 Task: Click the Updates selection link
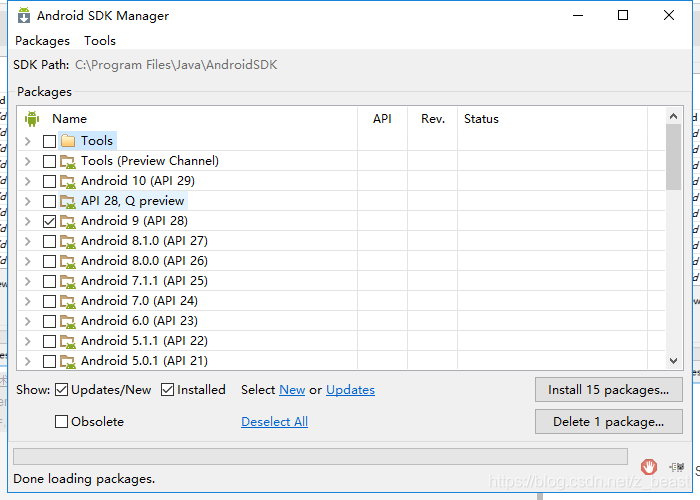(350, 390)
